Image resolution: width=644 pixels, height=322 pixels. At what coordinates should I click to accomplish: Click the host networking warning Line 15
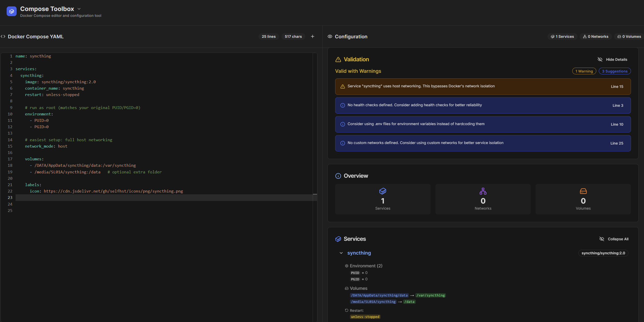point(617,87)
